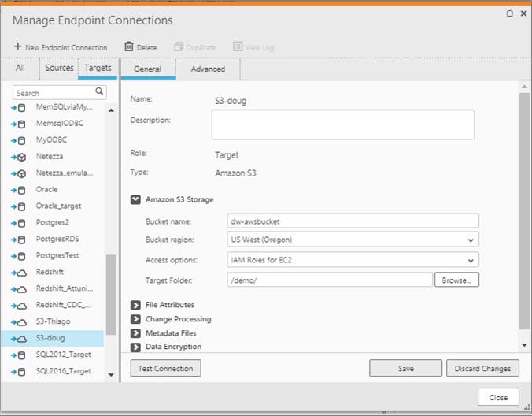532x416 pixels.
Task: Click the MyODBC database icon
Action: (x=21, y=141)
